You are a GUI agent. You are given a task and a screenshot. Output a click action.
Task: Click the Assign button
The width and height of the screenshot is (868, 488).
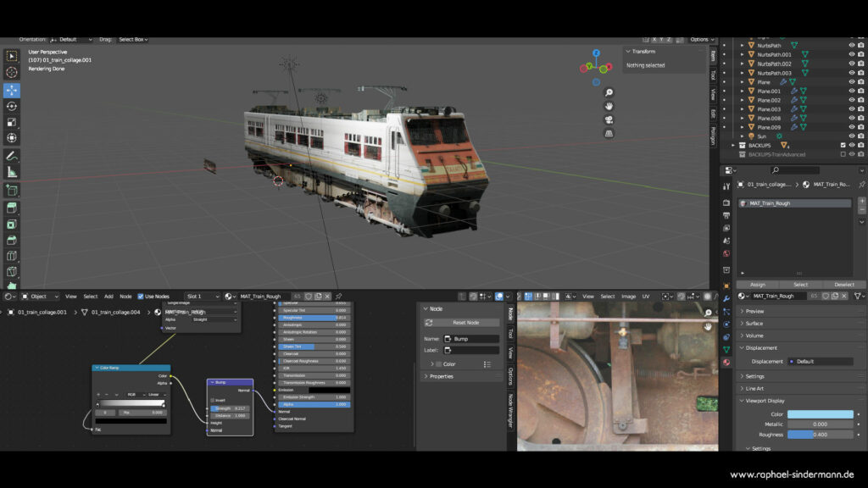tap(757, 285)
